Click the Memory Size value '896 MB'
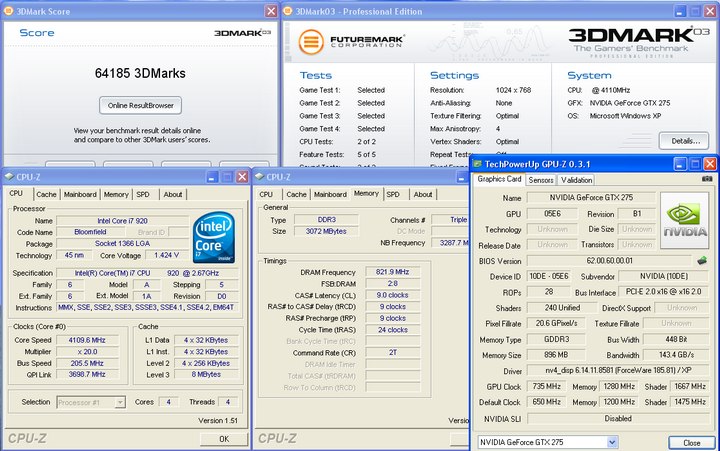 pos(556,355)
